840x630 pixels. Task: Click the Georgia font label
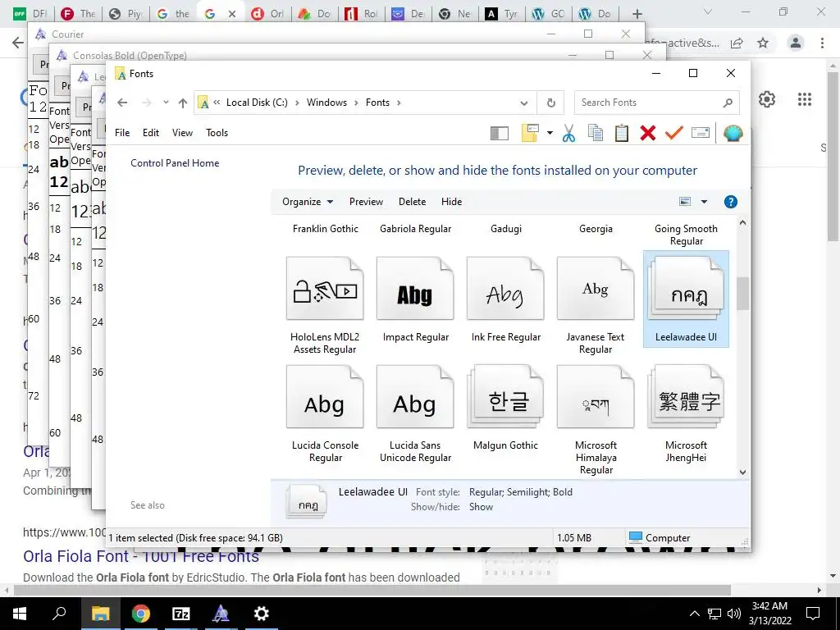tap(596, 229)
